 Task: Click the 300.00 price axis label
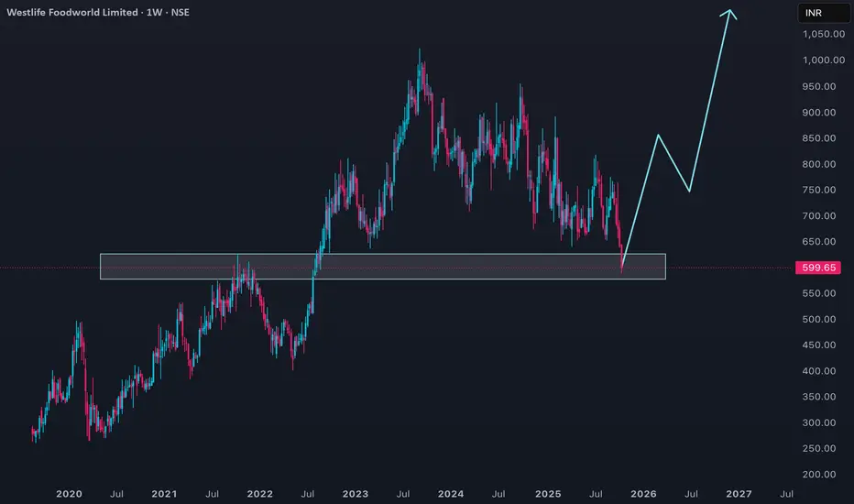(818, 422)
